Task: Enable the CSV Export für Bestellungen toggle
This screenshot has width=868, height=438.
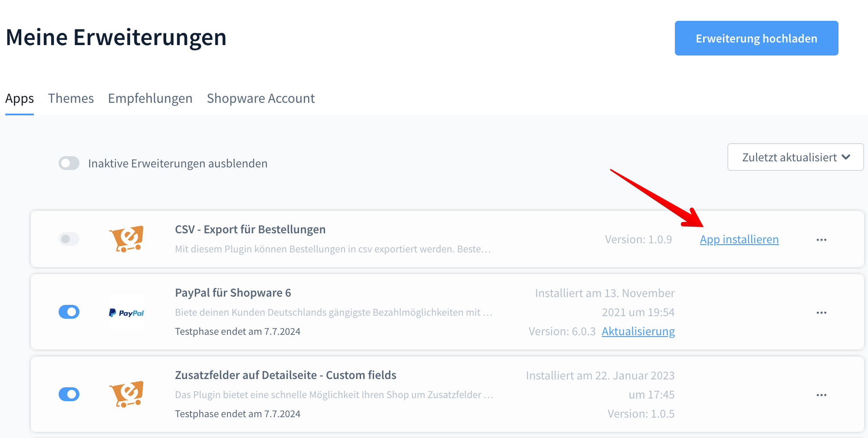Action: (x=69, y=239)
